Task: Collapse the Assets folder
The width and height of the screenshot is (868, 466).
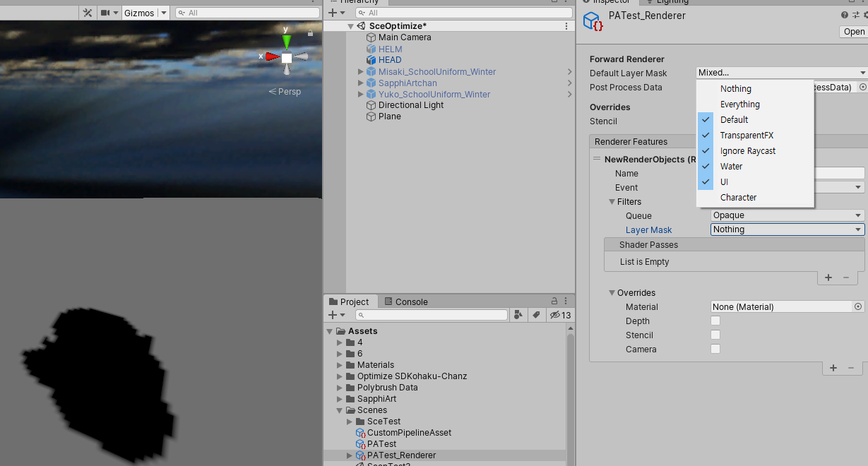Action: (329, 331)
